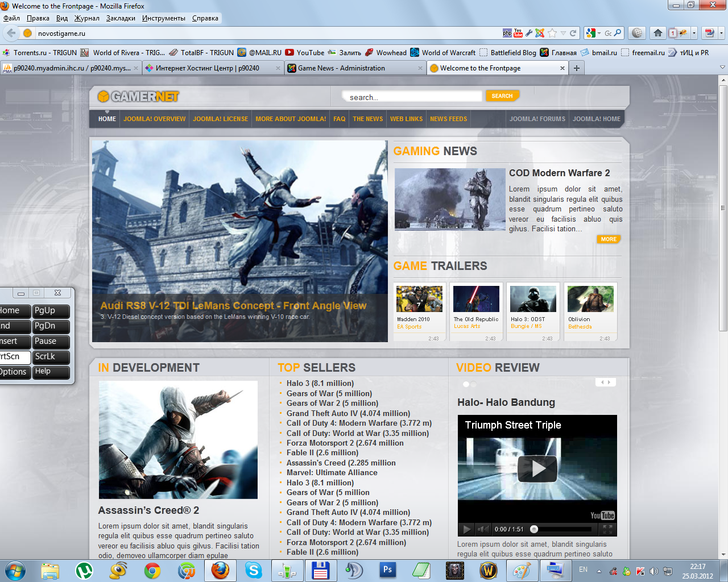This screenshot has width=728, height=582.
Task: Click the Assassin's Creed® 2 heading
Action: (148, 510)
